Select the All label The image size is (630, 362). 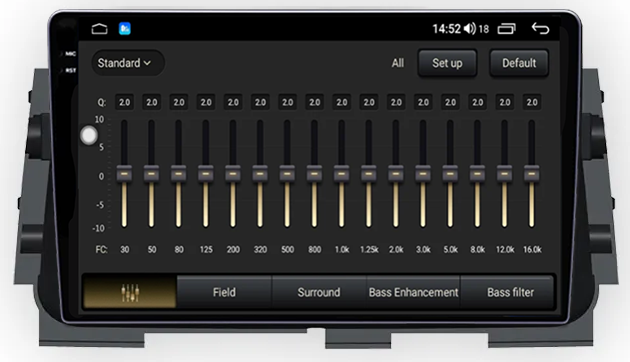tap(398, 63)
